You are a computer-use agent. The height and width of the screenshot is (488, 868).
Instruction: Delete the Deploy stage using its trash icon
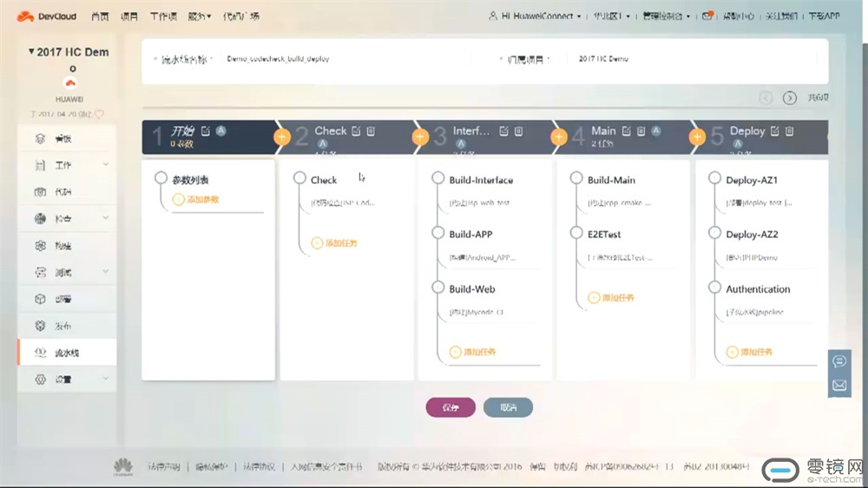791,131
